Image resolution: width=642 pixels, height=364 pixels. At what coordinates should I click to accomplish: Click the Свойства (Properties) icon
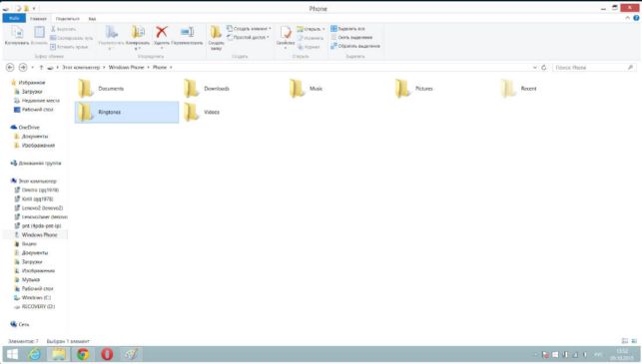(x=286, y=37)
